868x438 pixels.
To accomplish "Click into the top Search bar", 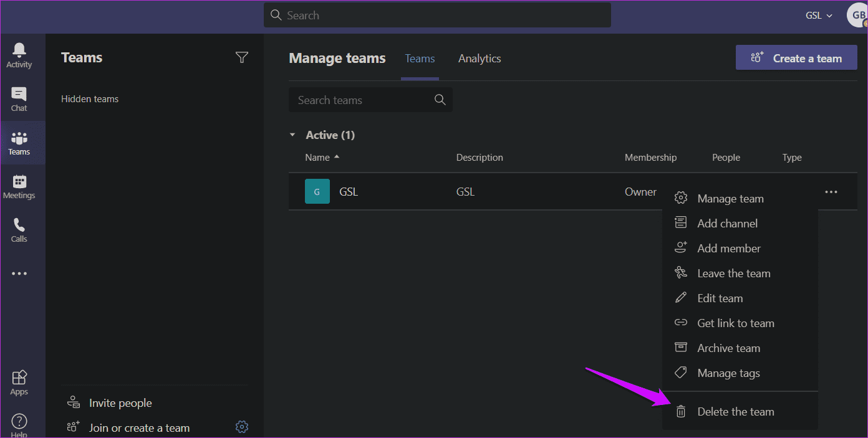I will click(x=437, y=15).
